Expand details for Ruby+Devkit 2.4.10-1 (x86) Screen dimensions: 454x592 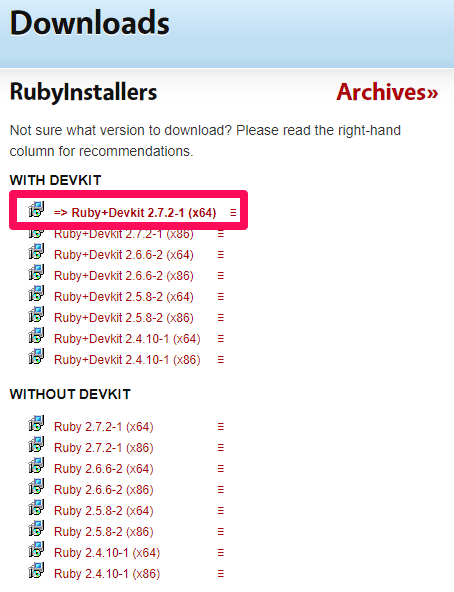point(221,360)
